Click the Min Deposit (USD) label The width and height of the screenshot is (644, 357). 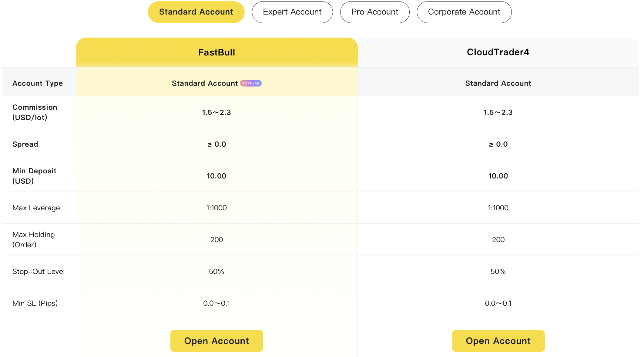[34, 176]
